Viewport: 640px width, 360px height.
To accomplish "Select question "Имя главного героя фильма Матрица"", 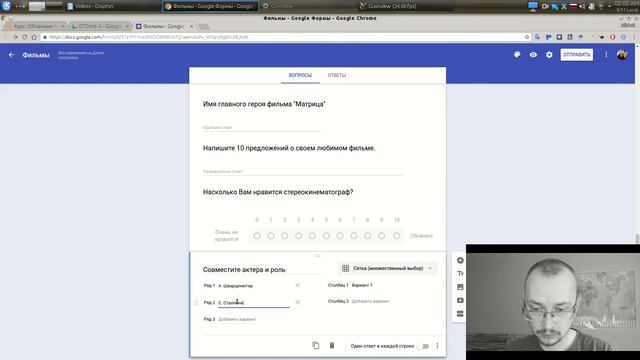I will click(264, 104).
